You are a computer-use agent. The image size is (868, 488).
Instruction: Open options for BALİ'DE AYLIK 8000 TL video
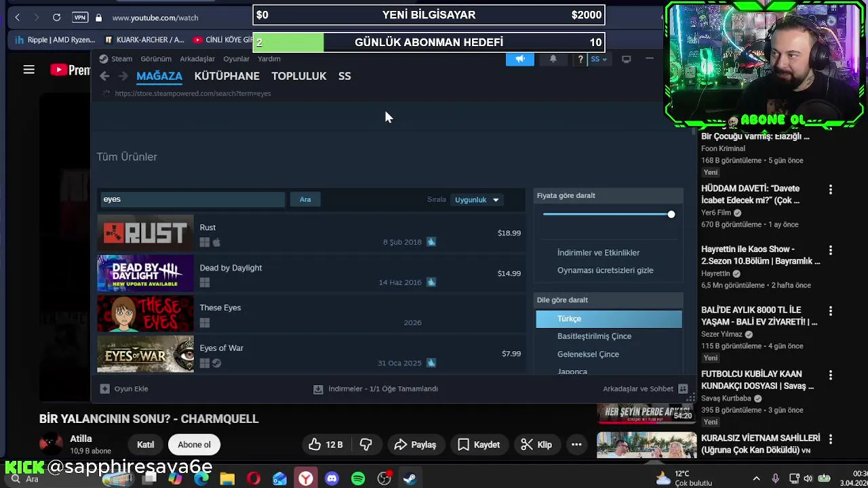click(x=831, y=311)
